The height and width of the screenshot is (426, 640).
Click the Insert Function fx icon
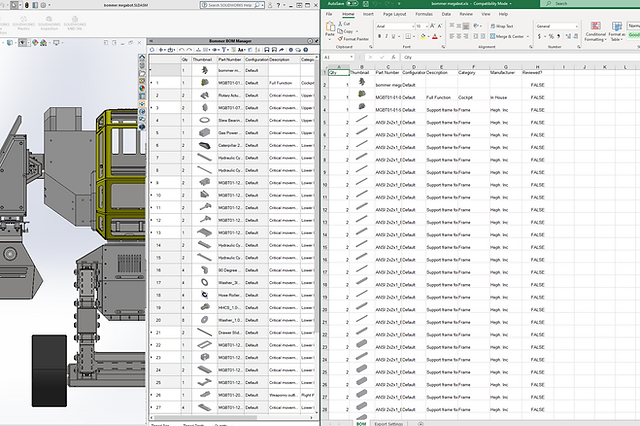[393, 57]
